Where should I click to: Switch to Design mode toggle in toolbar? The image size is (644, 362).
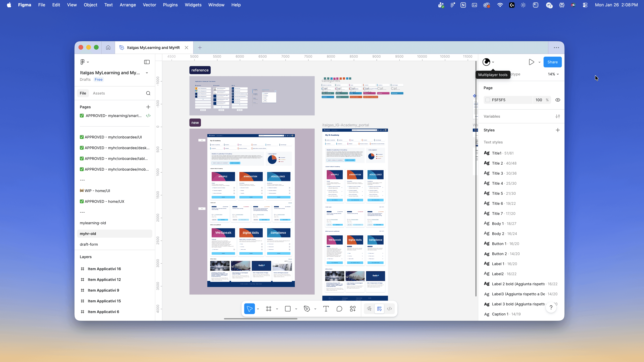tap(379, 309)
